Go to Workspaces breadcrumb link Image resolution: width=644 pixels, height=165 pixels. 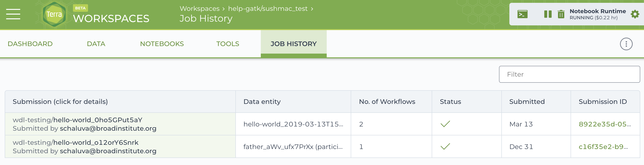200,8
